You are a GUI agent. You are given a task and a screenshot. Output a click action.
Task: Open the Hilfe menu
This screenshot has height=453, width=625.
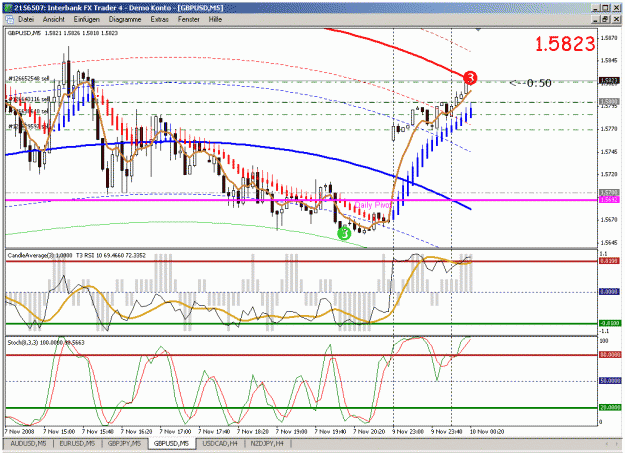tap(215, 19)
